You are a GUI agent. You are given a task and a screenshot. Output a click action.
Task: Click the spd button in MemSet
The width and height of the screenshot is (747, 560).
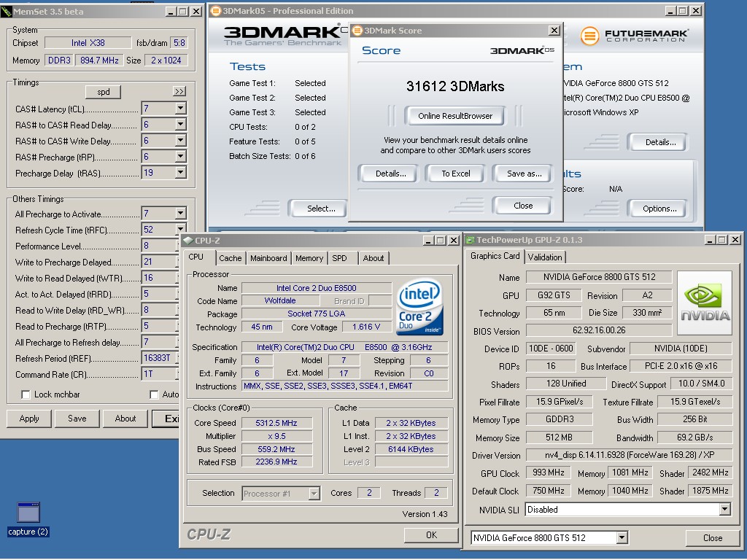click(x=103, y=92)
